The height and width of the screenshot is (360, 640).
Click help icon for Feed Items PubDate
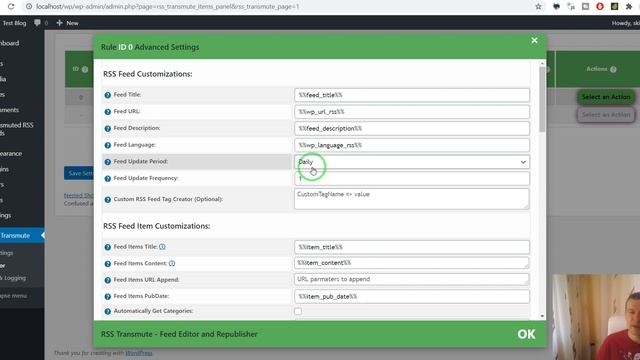[x=108, y=297]
